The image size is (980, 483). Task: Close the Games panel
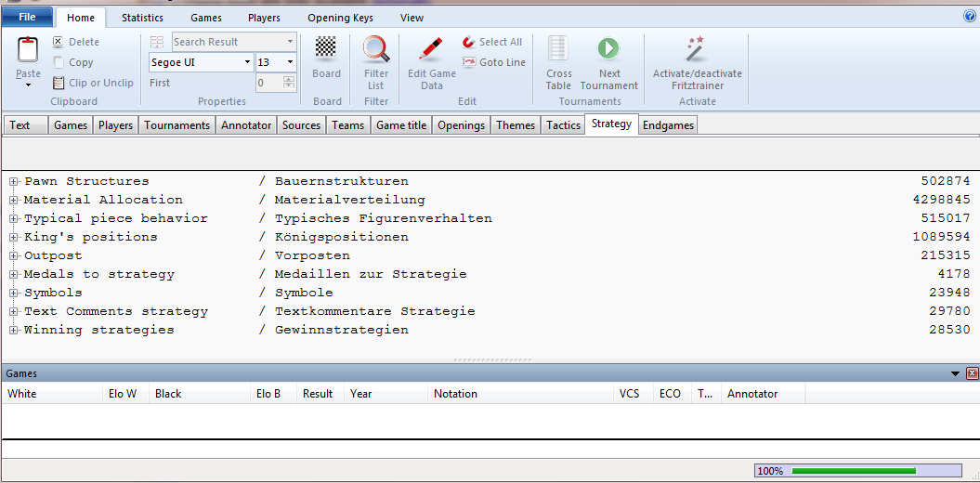973,373
